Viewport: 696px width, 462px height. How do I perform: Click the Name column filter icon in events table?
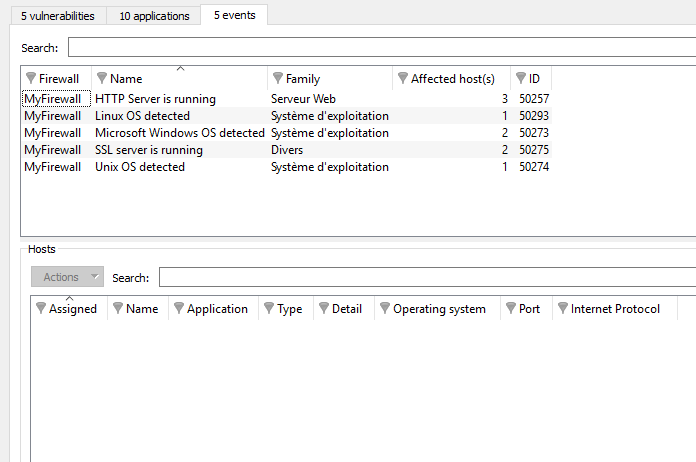tap(102, 78)
